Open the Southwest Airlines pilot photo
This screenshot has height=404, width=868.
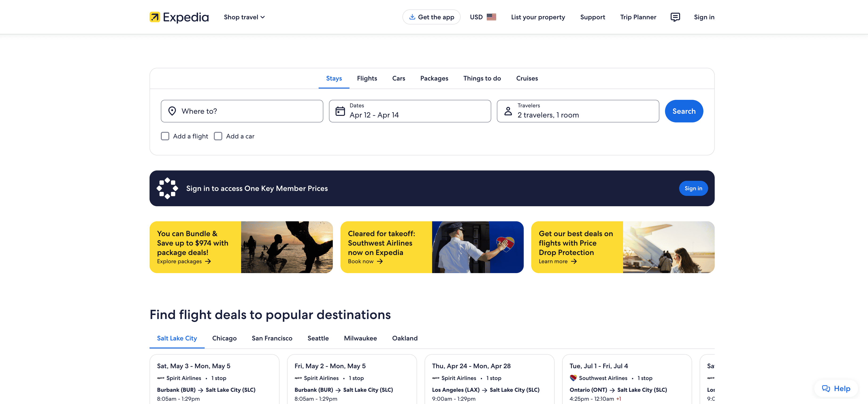click(478, 247)
